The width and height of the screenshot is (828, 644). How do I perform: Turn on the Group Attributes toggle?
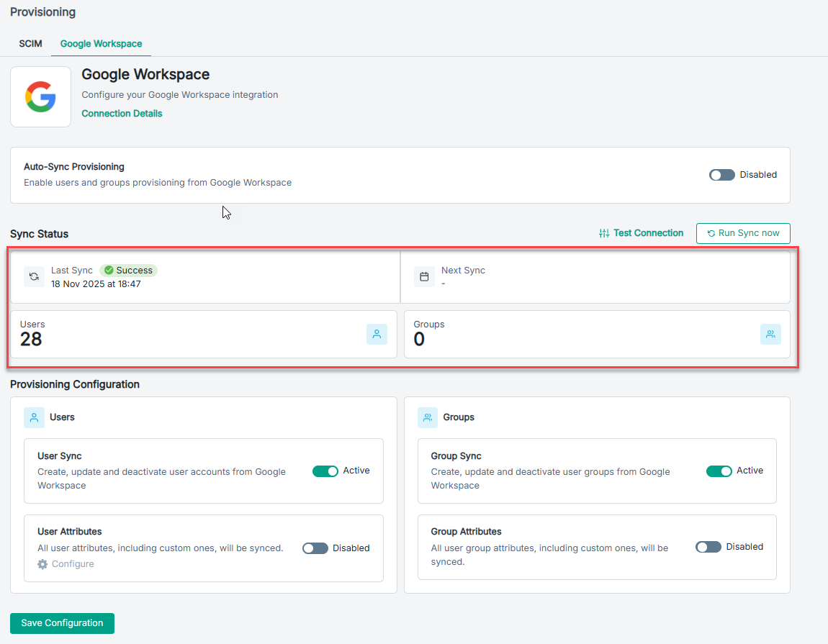click(708, 547)
